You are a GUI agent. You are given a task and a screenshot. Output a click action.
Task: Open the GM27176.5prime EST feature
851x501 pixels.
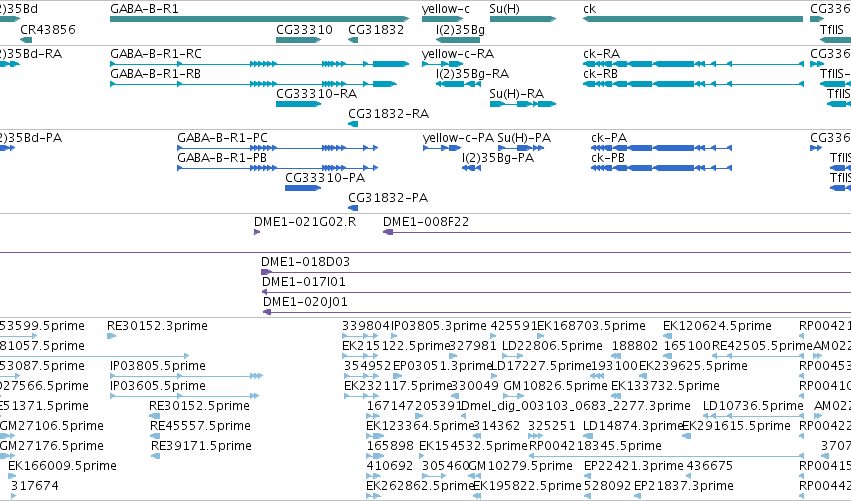click(8, 456)
